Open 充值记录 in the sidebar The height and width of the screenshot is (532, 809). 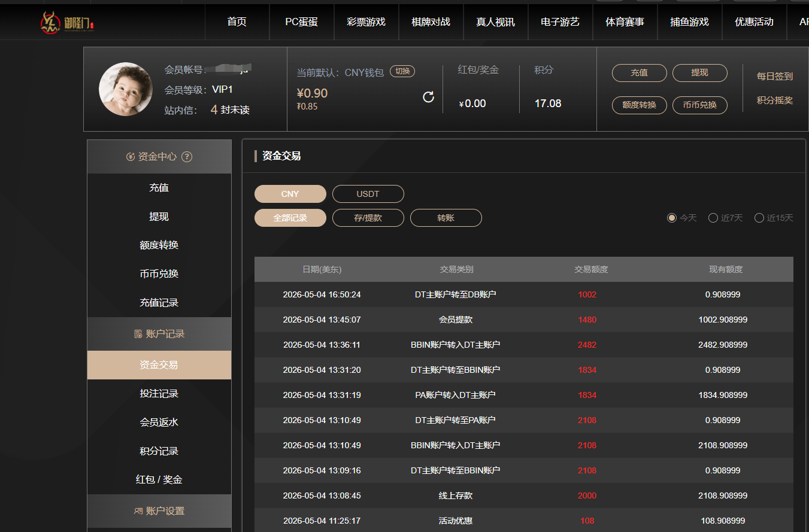(x=159, y=303)
